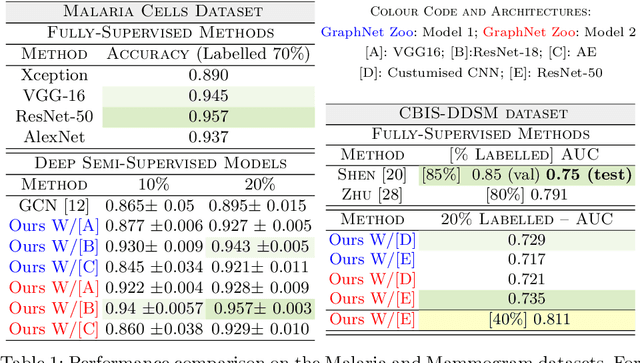640x363 pixels.
Task: Click the value 0.929± 0.010
Action: [260, 329]
